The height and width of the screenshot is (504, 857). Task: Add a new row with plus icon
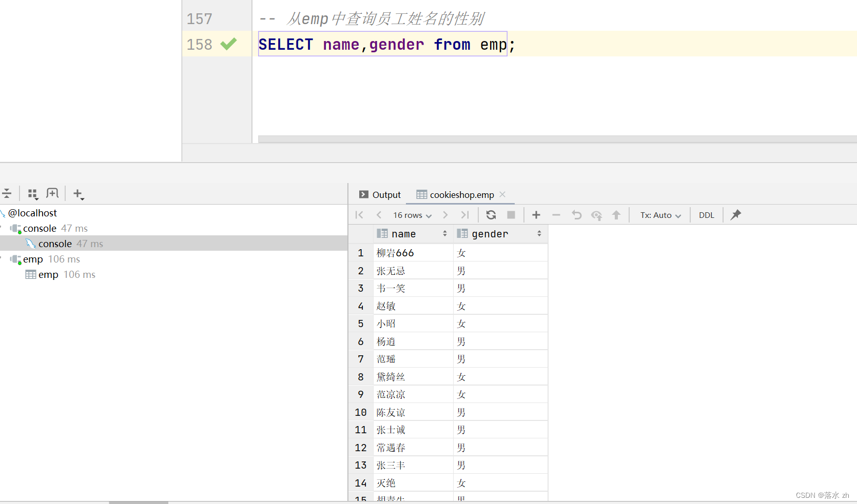tap(536, 215)
